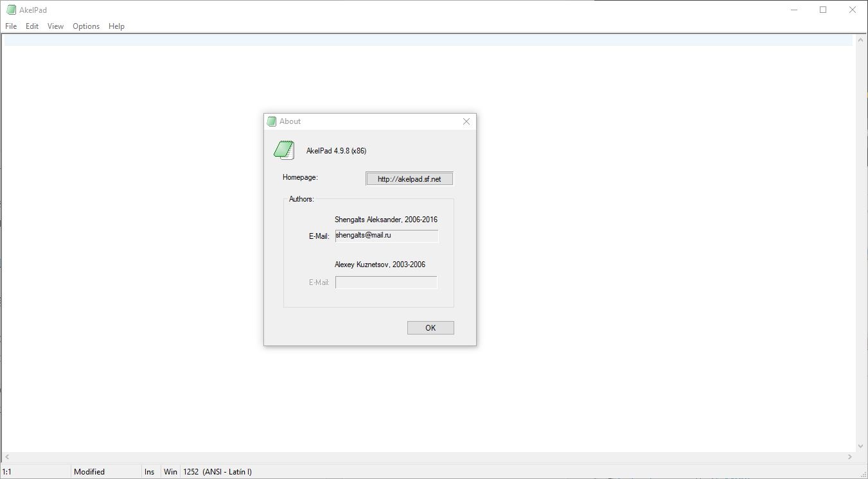The image size is (868, 479).
Task: Click the horizontal scrollbar left arrow
Action: pyautogui.click(x=7, y=457)
